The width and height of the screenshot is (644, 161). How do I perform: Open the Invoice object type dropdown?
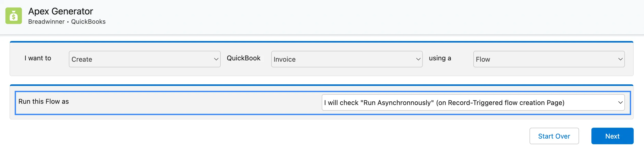coord(347,59)
